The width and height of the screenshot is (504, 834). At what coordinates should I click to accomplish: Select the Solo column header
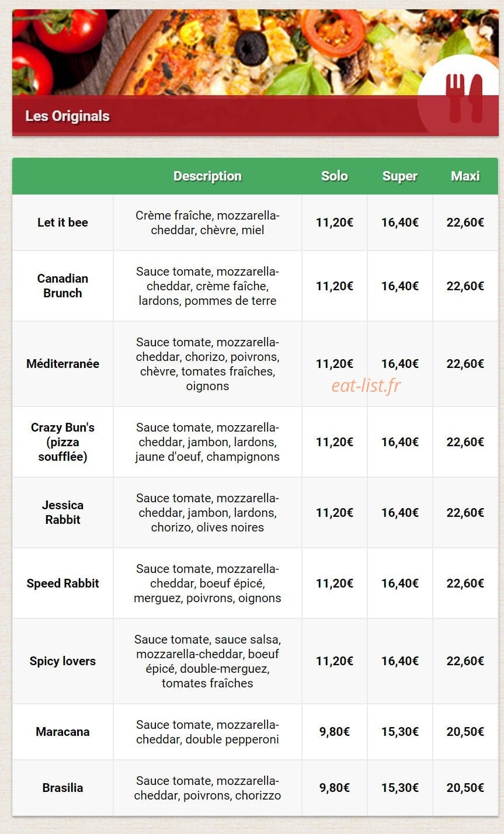[x=334, y=176]
